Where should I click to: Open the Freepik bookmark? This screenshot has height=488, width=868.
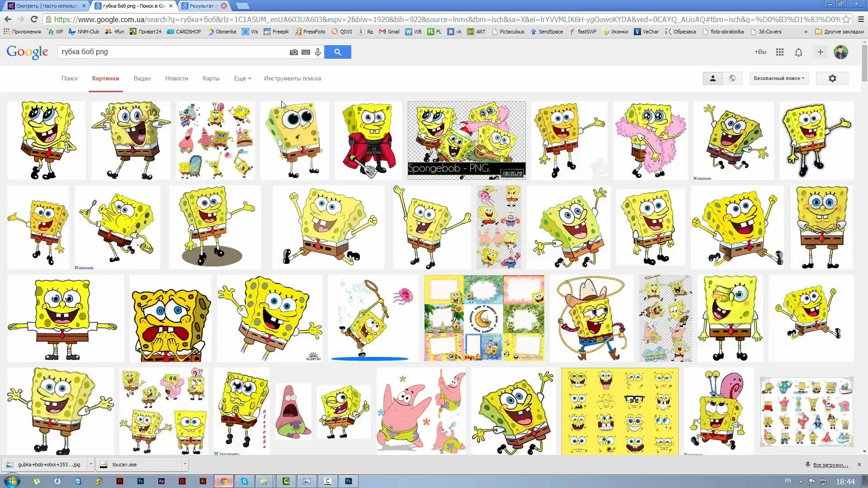click(276, 32)
